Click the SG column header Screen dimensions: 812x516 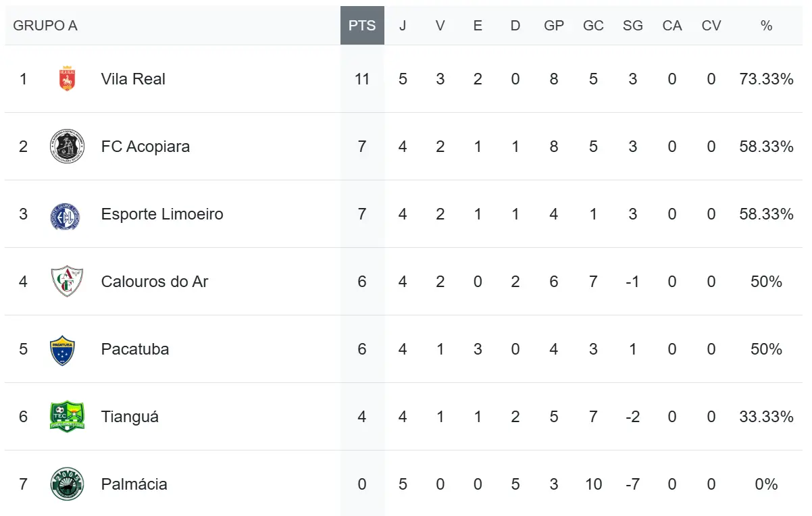coord(633,26)
